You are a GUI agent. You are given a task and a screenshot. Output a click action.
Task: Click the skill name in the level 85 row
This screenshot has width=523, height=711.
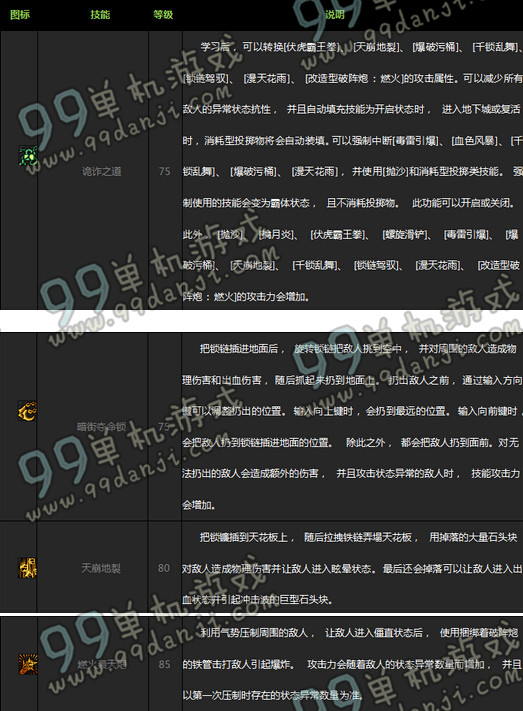tap(102, 665)
